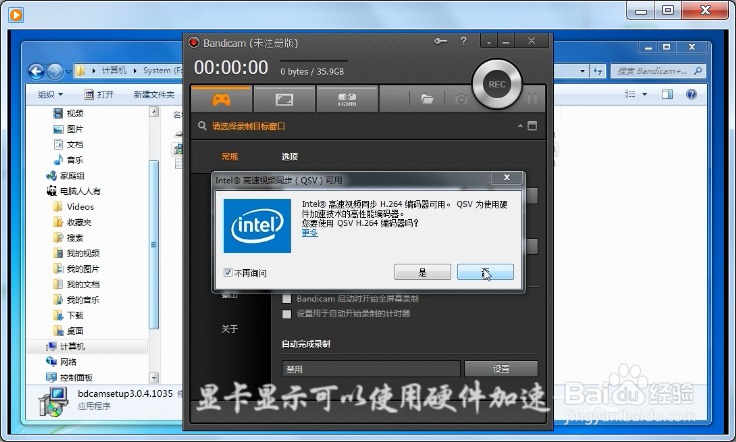Open the recent pages dropdown beside forward arrow
Screen dimensions: 736x442
tap(69, 72)
